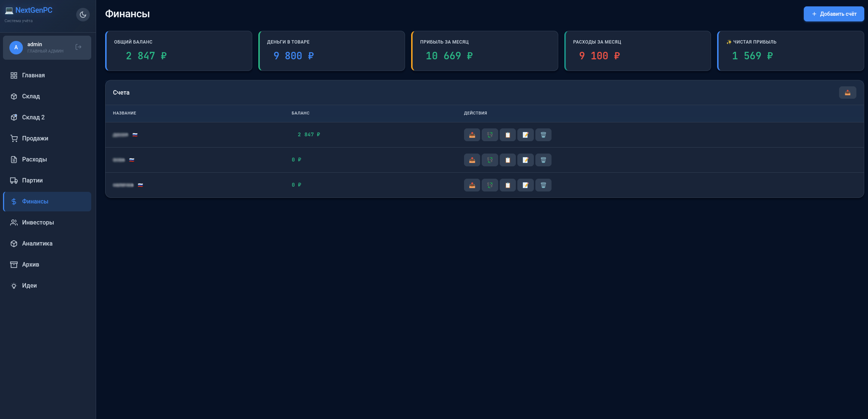Screen dimensions: 868x419
Task: Click the Добавить счёт button
Action: point(834,14)
